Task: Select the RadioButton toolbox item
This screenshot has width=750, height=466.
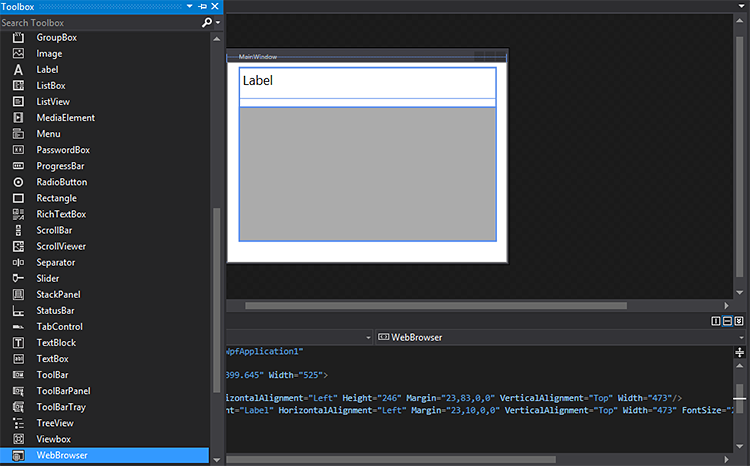Action: point(61,182)
